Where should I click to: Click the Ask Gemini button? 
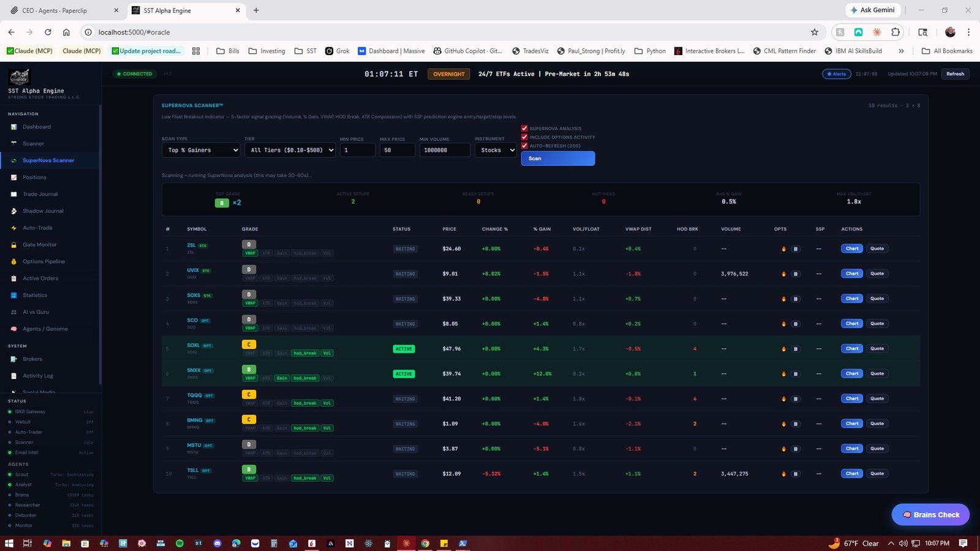(872, 10)
